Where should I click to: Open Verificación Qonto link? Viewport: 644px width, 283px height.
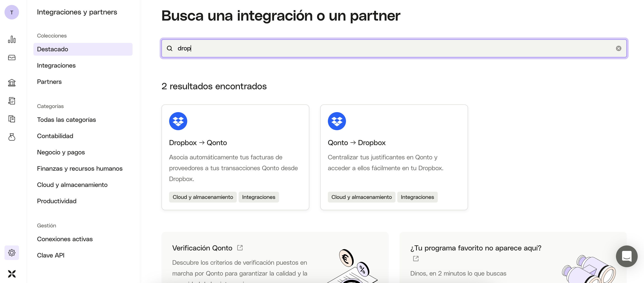pos(202,248)
